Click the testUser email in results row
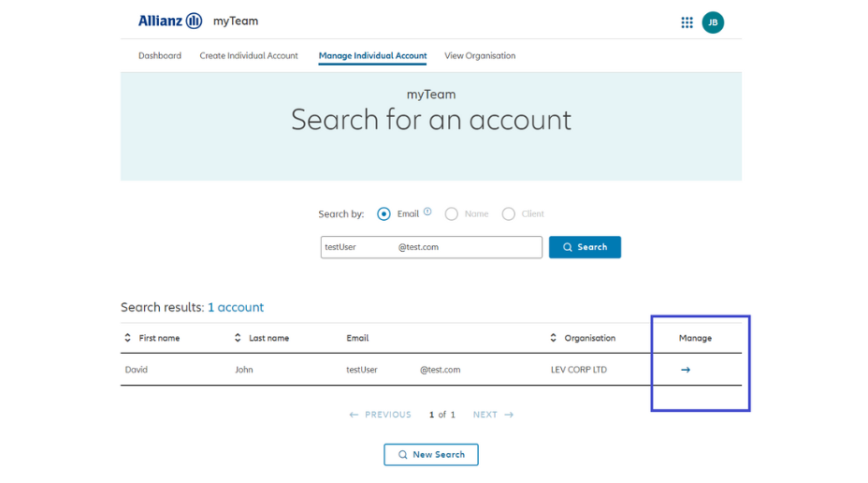 [x=403, y=370]
